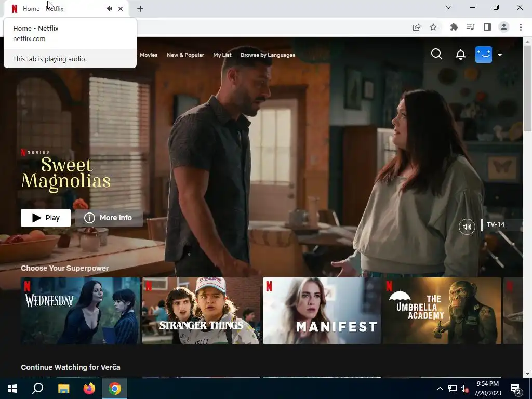Open the tab search chevron
Viewport: 532px width, 399px height.
(x=448, y=7)
